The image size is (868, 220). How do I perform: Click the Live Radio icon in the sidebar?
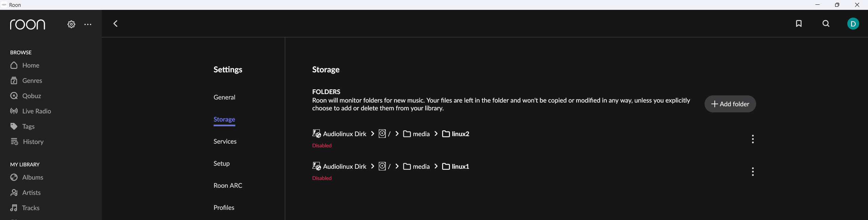14,111
